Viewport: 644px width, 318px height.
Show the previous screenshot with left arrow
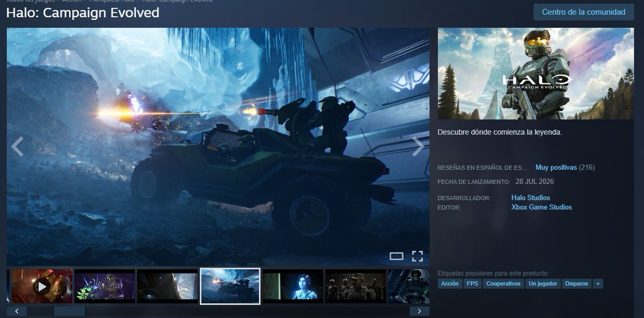pos(17,147)
